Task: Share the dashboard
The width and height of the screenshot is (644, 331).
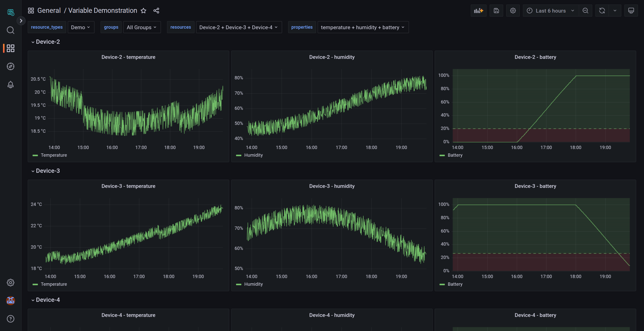Action: point(156,11)
